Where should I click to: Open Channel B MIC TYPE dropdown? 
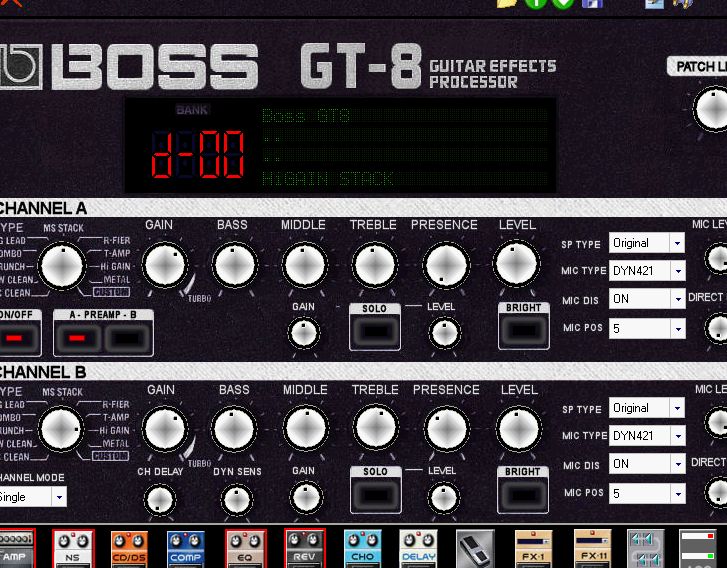[647, 436]
